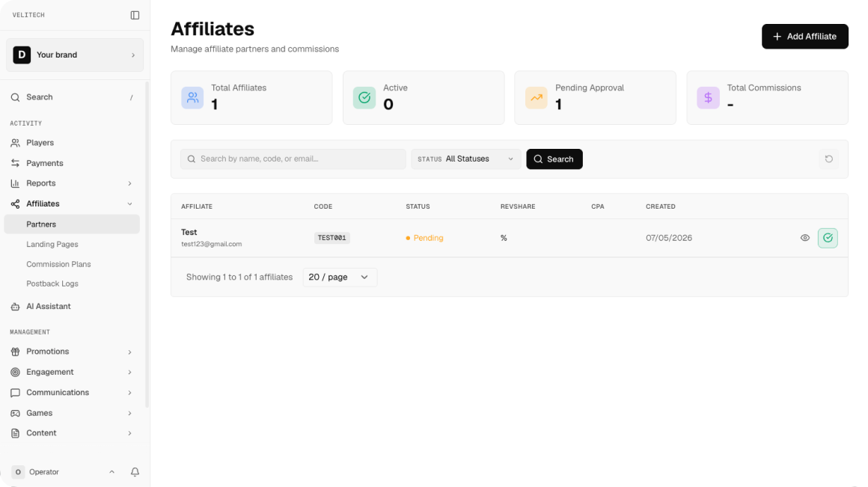
Task: Expand the Reports submenu chevron
Action: pyautogui.click(x=129, y=183)
